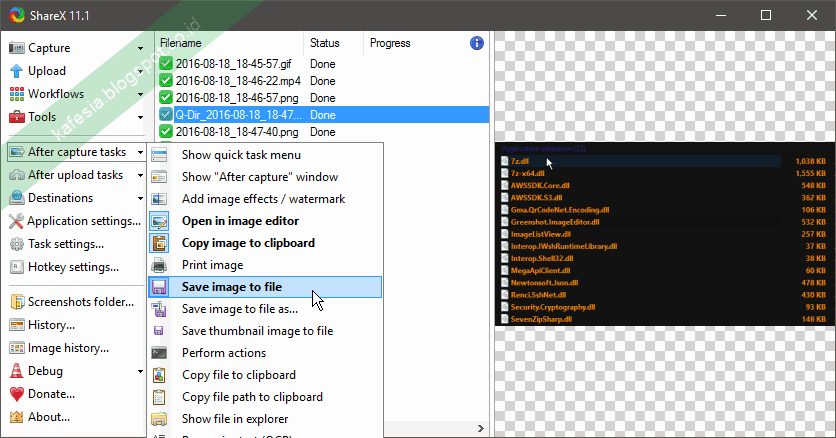
Task: Click the Workflows grid icon
Action: (17, 94)
